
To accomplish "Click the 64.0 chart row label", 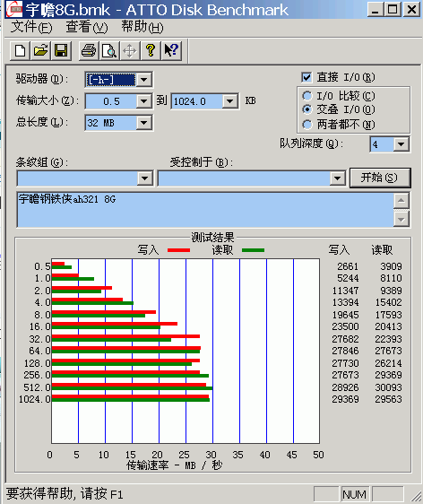I will point(39,351).
